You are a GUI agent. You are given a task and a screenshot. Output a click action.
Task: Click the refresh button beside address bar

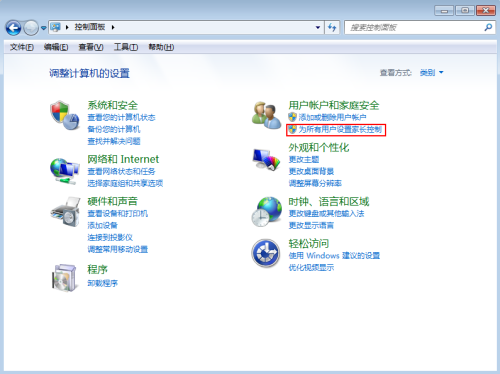pyautogui.click(x=332, y=27)
